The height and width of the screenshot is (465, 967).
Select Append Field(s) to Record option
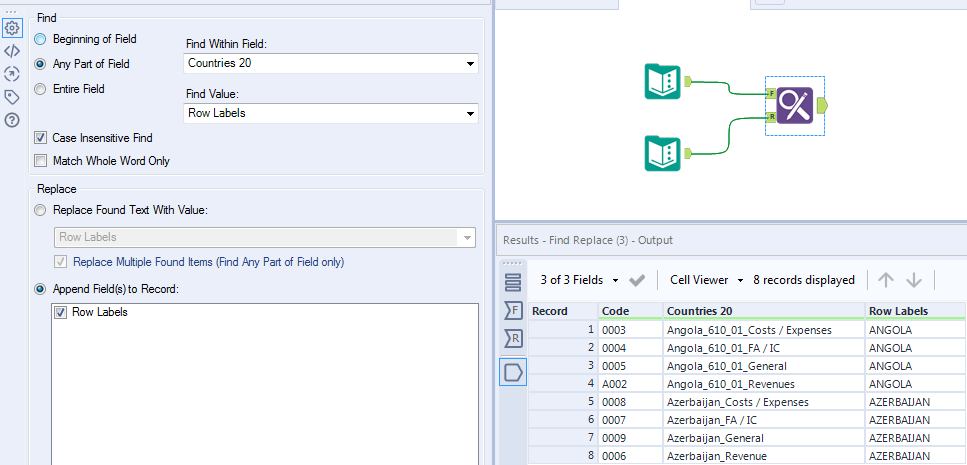[40, 289]
